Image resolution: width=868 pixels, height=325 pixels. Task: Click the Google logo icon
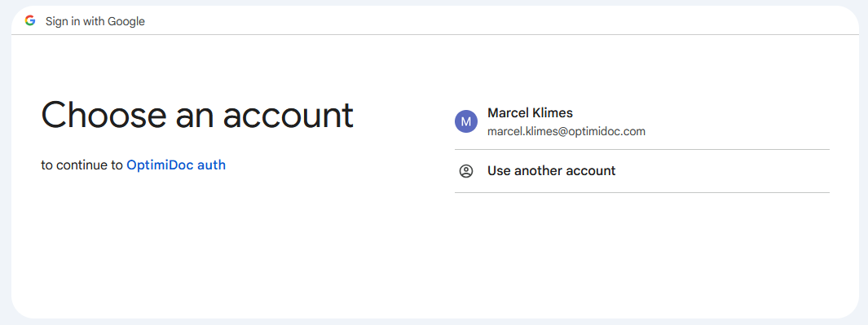point(30,21)
